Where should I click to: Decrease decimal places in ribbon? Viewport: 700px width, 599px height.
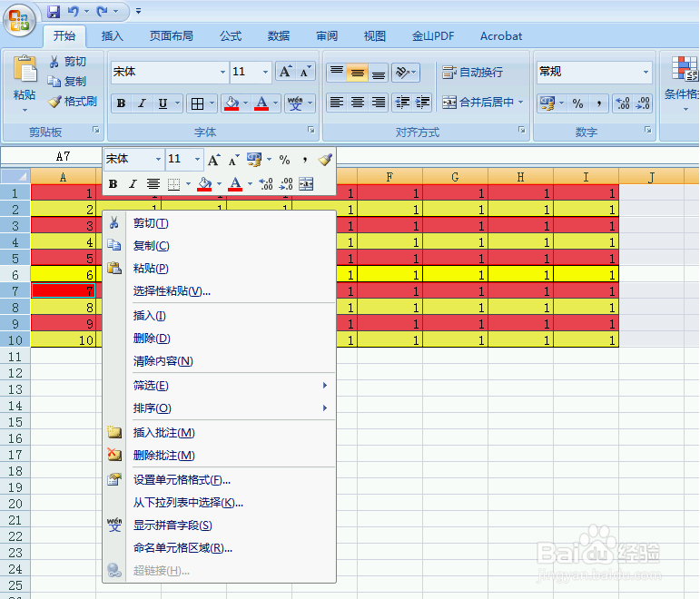pos(643,103)
